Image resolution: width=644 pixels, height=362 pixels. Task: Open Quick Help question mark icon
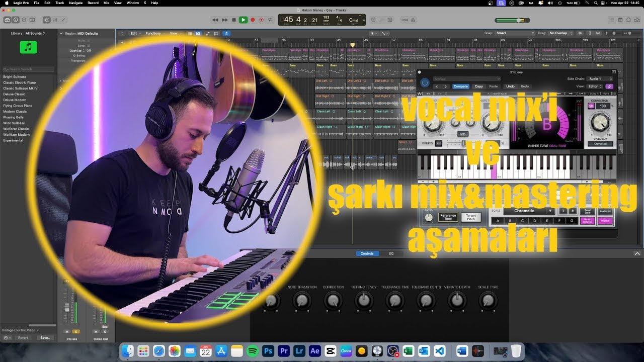point(24,20)
